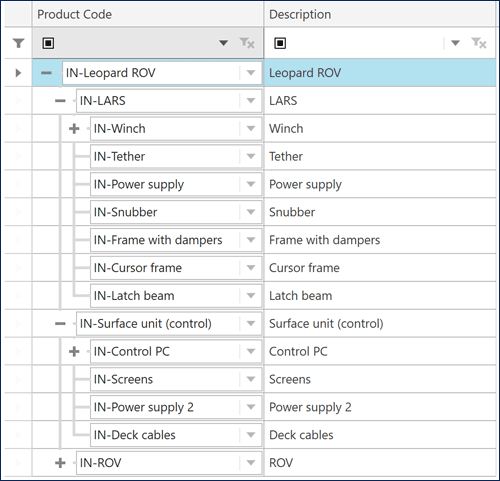Select the Frame with dampers description cell
The image size is (500, 481).
coord(380,240)
